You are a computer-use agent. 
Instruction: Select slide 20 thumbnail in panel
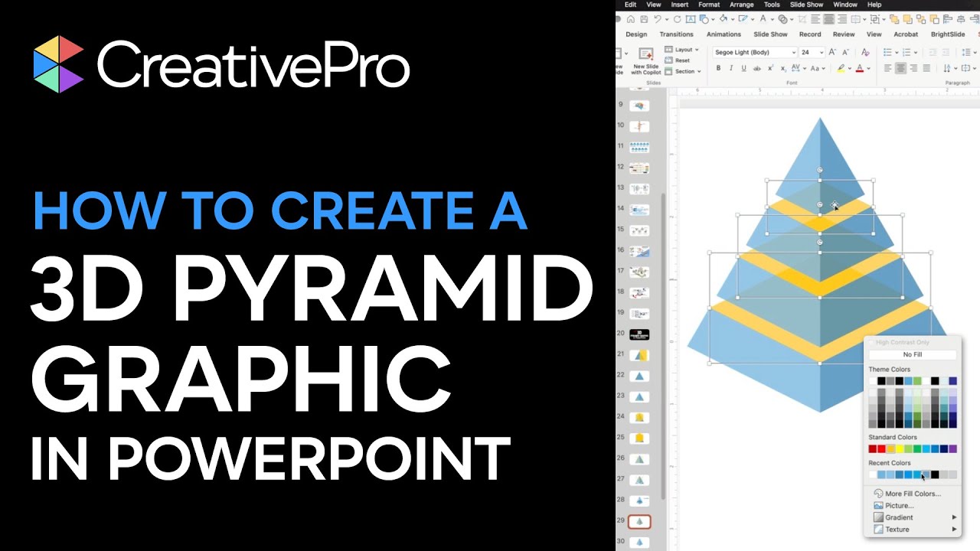point(639,334)
